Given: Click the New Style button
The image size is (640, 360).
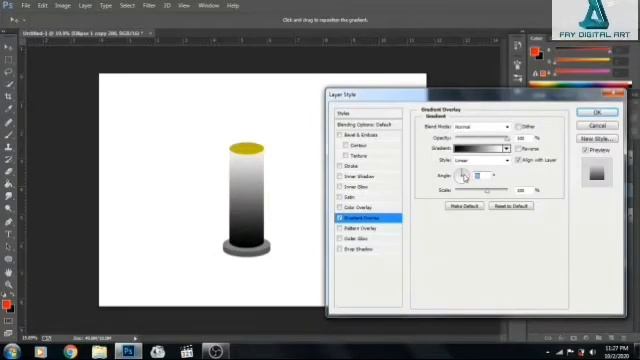Looking at the screenshot, I should pos(597,139).
